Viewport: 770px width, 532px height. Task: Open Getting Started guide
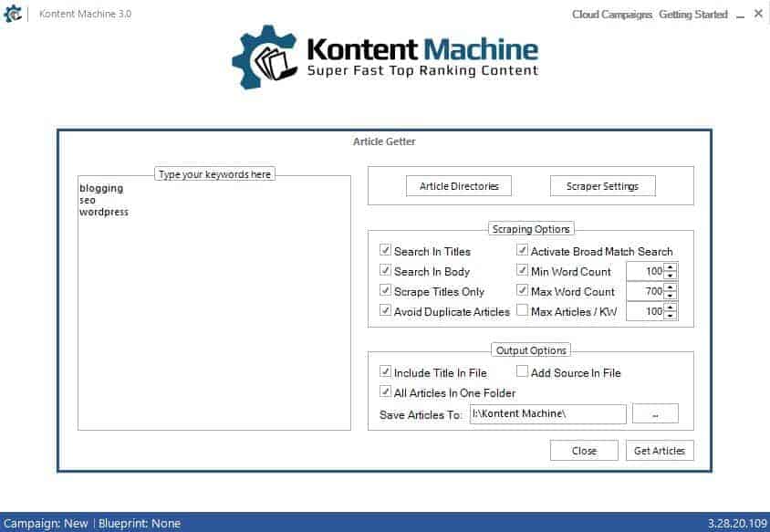[x=692, y=15]
